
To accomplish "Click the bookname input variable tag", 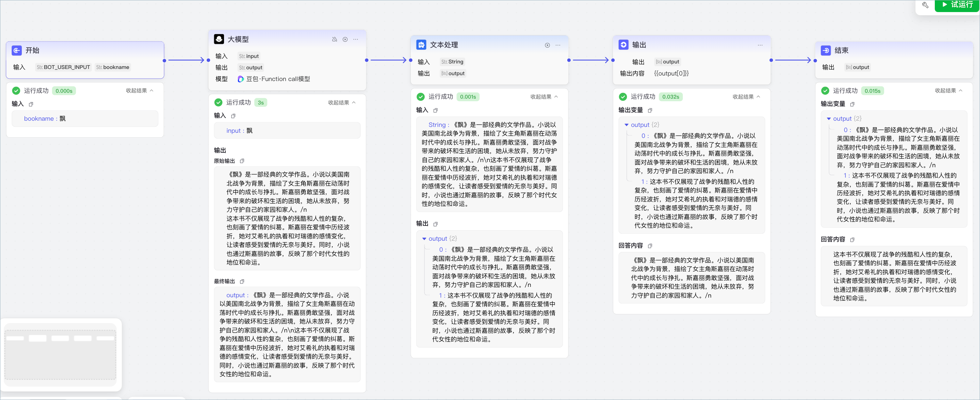I will 113,67.
